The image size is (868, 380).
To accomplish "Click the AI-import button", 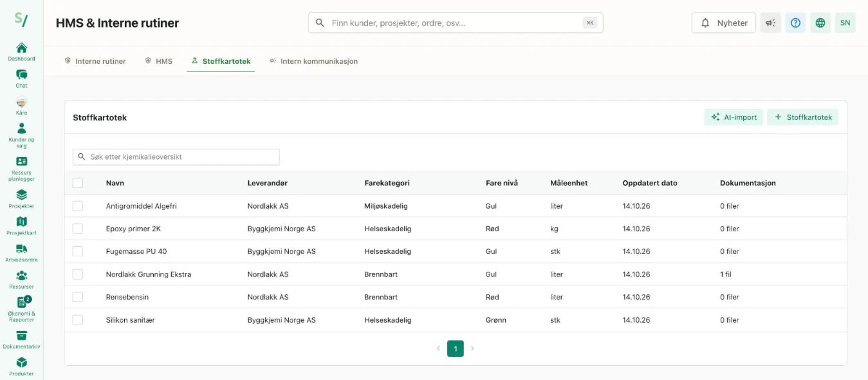I will (x=734, y=117).
